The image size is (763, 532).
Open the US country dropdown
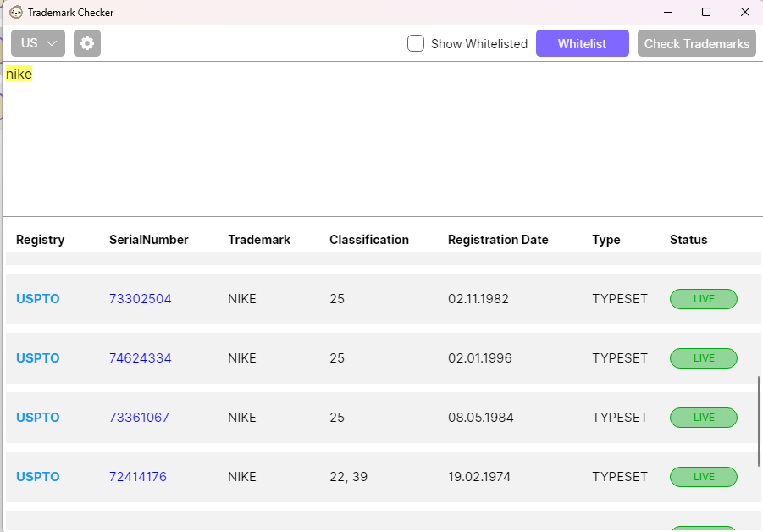(x=38, y=43)
